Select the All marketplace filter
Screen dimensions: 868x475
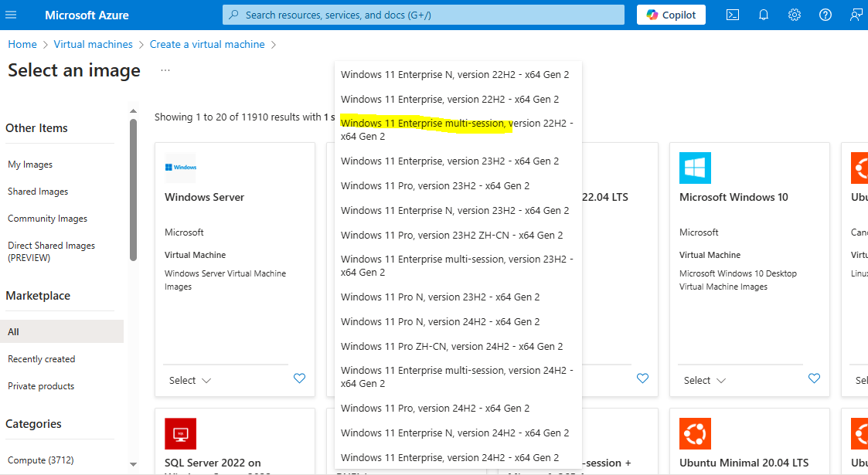point(62,332)
